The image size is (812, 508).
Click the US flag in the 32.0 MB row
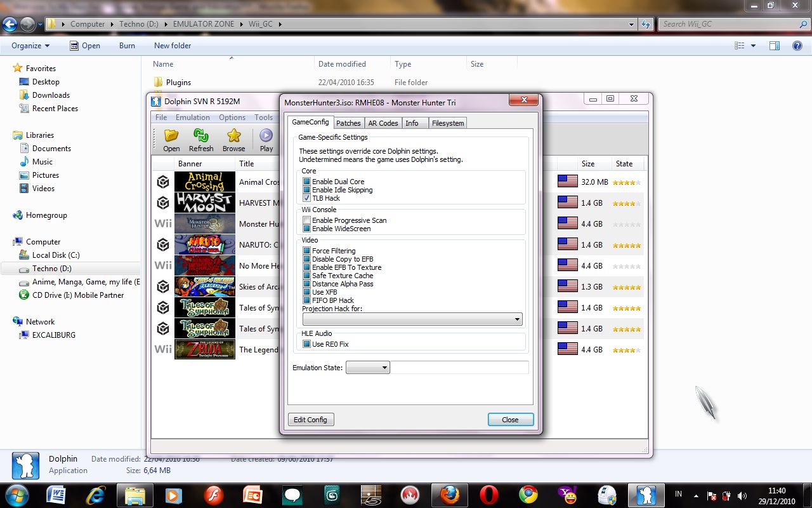[x=567, y=182]
